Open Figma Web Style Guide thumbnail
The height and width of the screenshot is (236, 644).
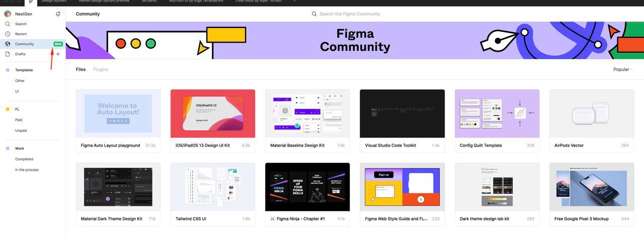[x=403, y=187]
